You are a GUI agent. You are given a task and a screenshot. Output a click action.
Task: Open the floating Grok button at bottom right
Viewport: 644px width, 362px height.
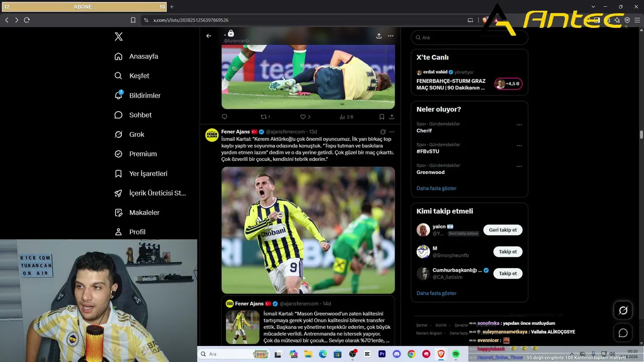click(623, 311)
